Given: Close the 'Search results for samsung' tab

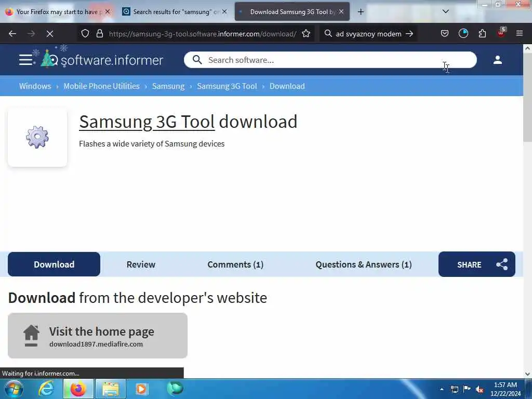Looking at the screenshot, I should [x=224, y=11].
